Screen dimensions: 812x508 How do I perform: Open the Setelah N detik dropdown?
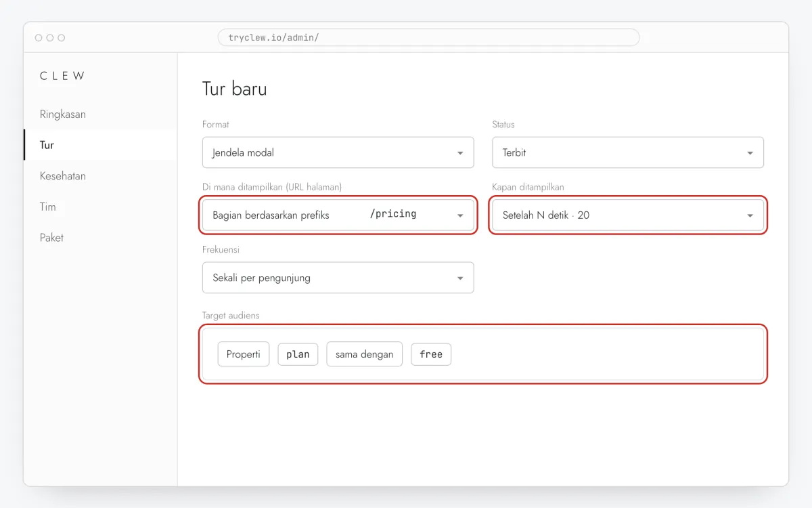628,215
